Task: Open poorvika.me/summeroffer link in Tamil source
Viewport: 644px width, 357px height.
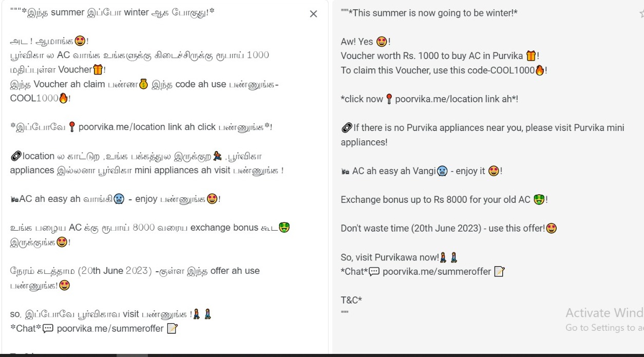Action: [x=110, y=328]
